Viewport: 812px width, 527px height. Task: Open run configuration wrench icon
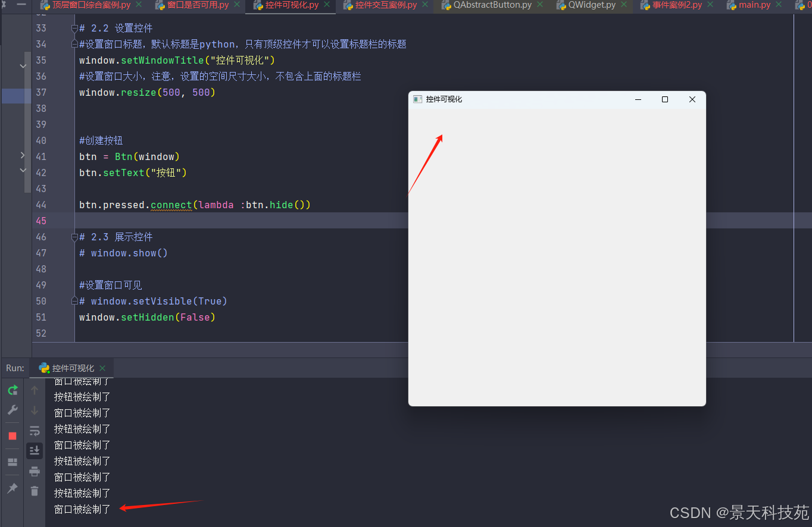click(x=13, y=410)
